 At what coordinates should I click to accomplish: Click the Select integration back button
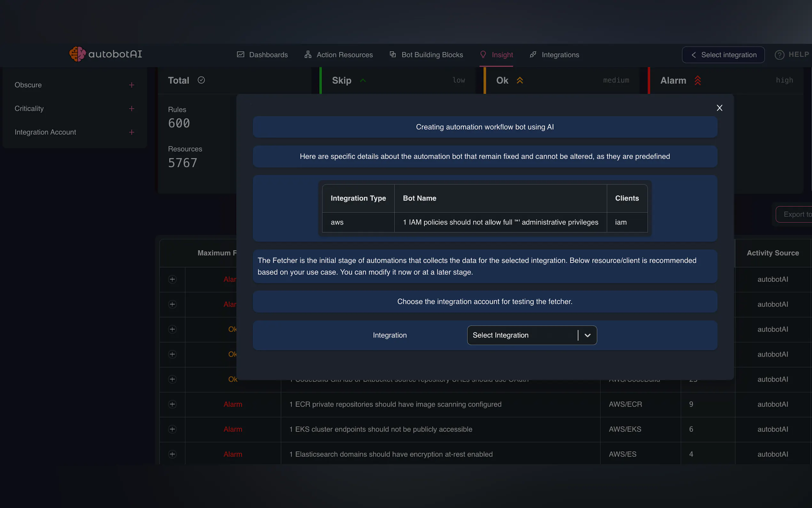(x=723, y=55)
